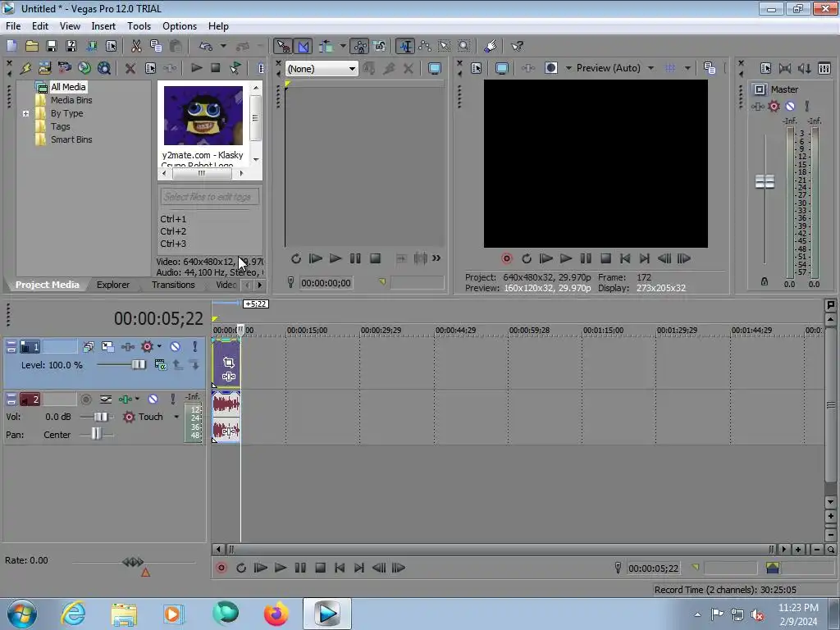Select the All Media tree item
This screenshot has width=840, height=630.
pos(68,87)
